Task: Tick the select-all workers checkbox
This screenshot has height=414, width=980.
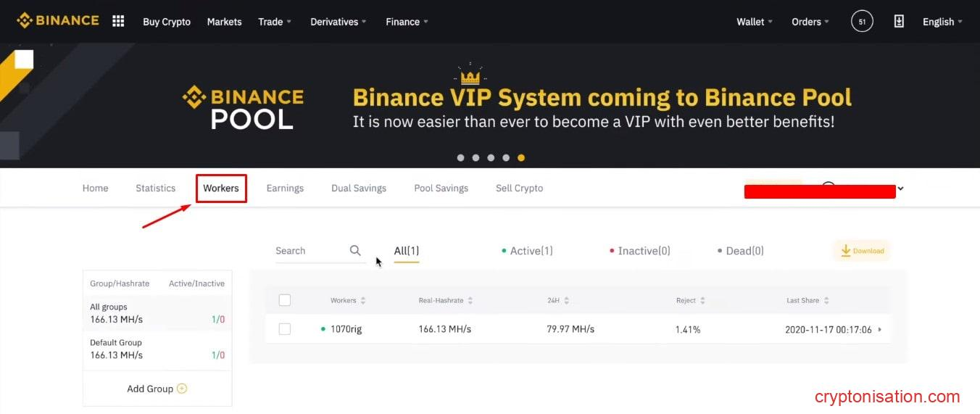Action: (x=285, y=300)
